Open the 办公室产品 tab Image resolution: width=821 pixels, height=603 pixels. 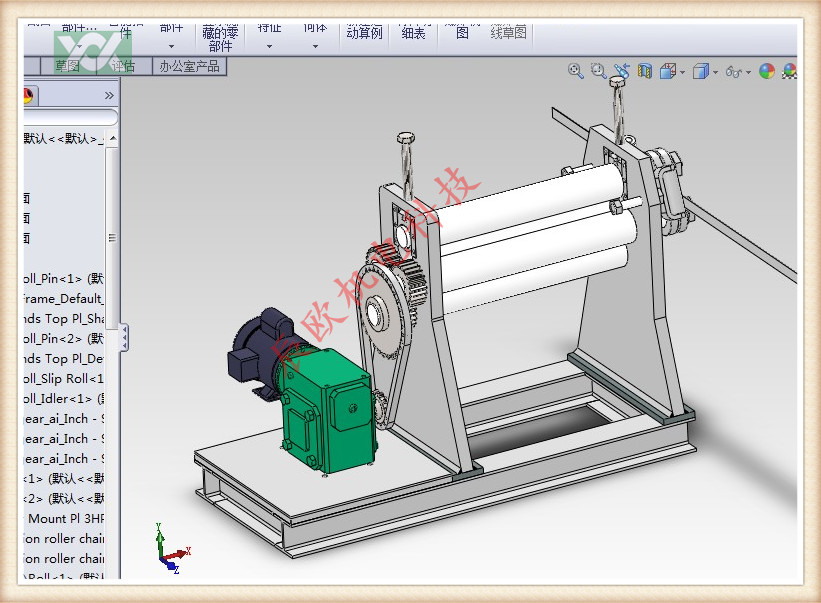point(190,66)
